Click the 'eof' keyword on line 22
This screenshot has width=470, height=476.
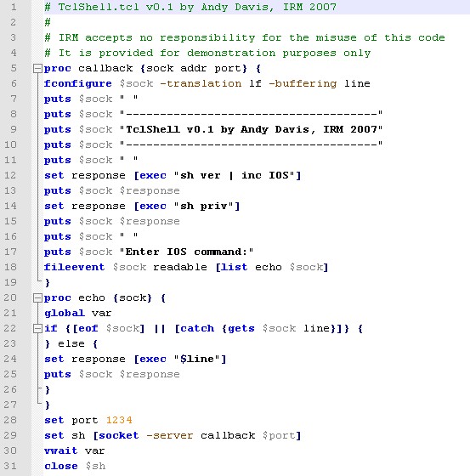pyautogui.click(x=88, y=328)
